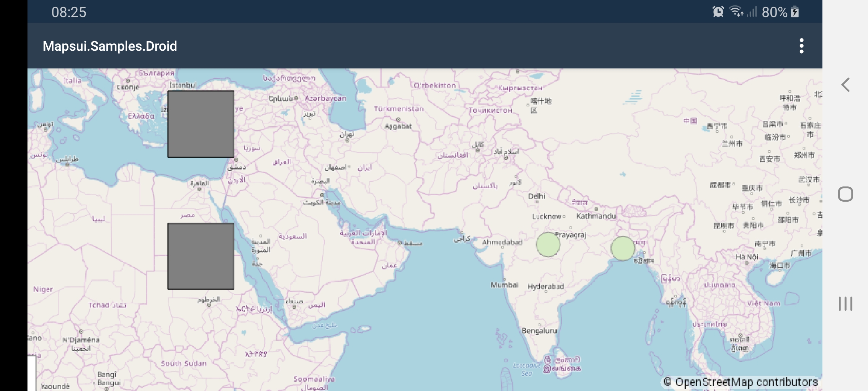868x391 pixels.
Task: Tap the alarm icon in status bar
Action: 718,12
